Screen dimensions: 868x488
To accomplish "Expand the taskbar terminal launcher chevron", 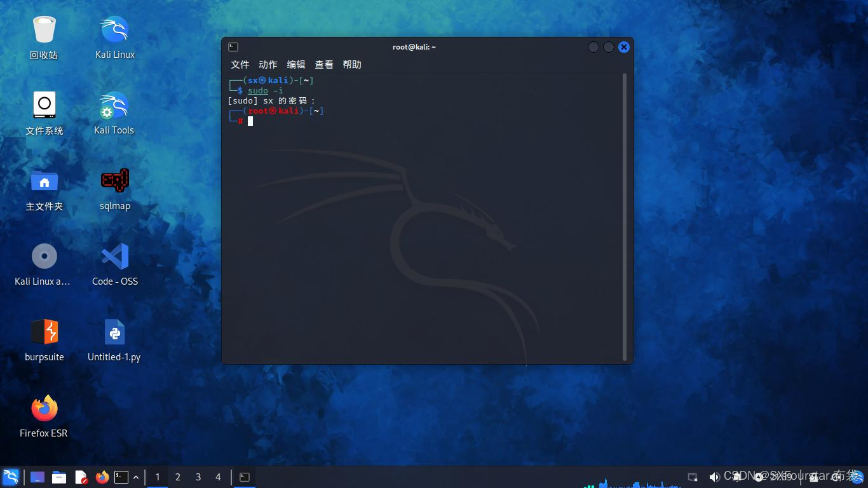I will tap(135, 477).
